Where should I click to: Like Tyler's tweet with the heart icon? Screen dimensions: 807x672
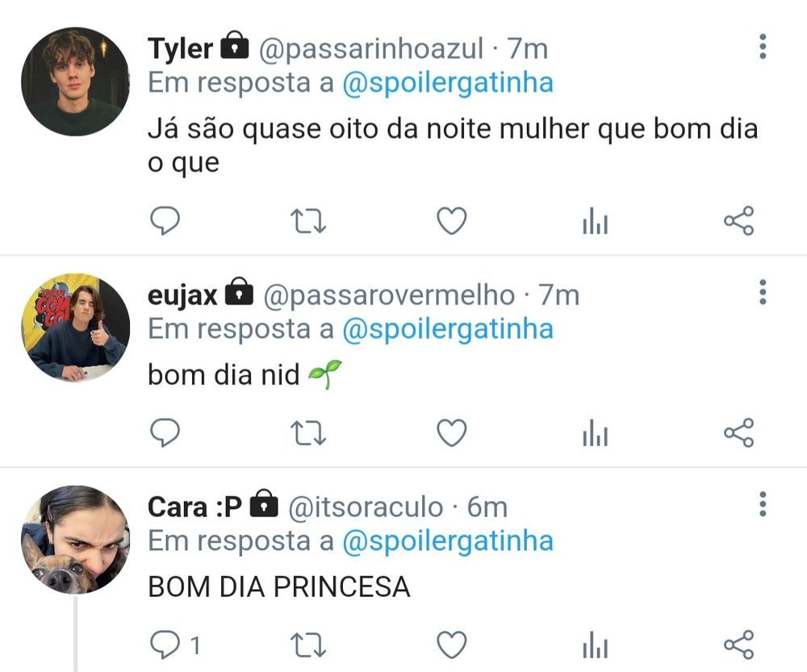(451, 221)
